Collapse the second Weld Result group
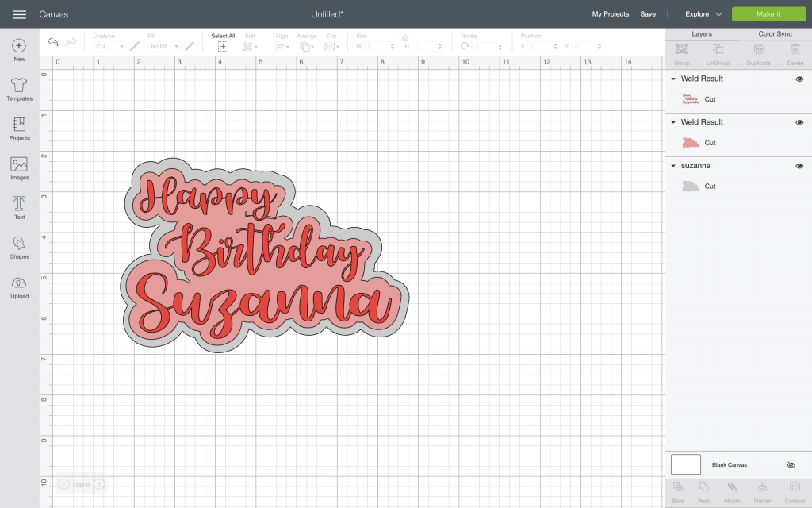 click(x=673, y=122)
